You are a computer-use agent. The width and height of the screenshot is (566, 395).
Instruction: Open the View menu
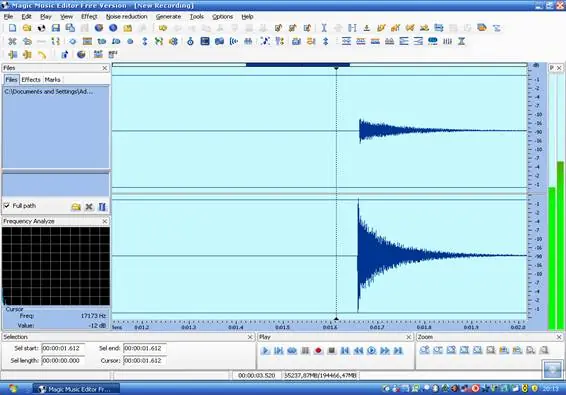[66, 17]
